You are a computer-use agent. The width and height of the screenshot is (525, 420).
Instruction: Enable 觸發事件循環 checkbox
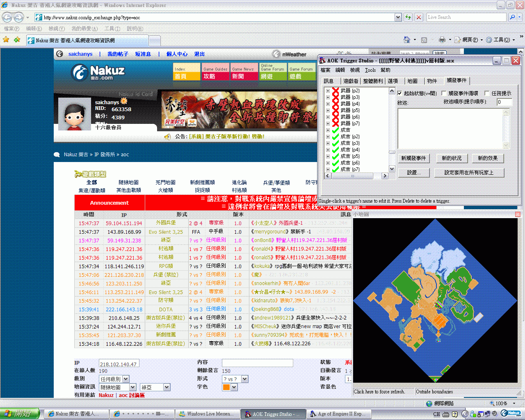point(444,94)
